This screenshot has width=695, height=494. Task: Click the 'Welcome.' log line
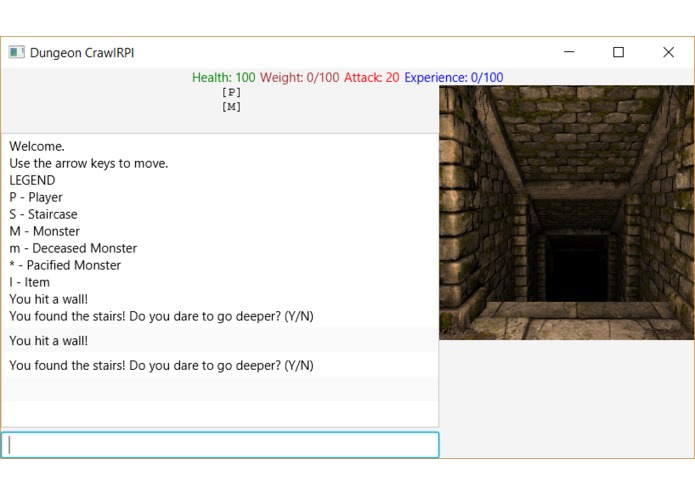click(37, 147)
